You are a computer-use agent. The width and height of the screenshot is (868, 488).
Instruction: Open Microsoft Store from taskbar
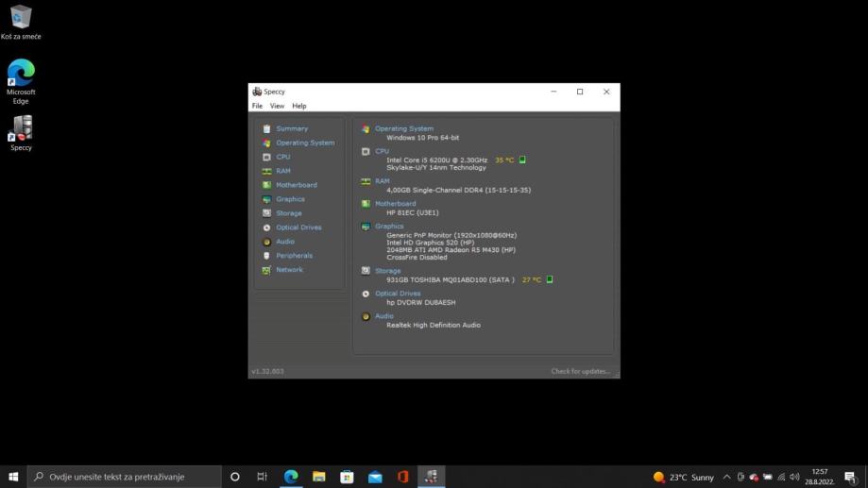coord(347,477)
